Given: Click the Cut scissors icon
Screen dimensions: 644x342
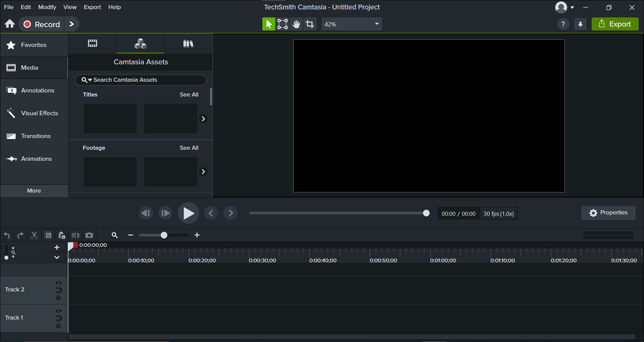Looking at the screenshot, I should click(34, 235).
